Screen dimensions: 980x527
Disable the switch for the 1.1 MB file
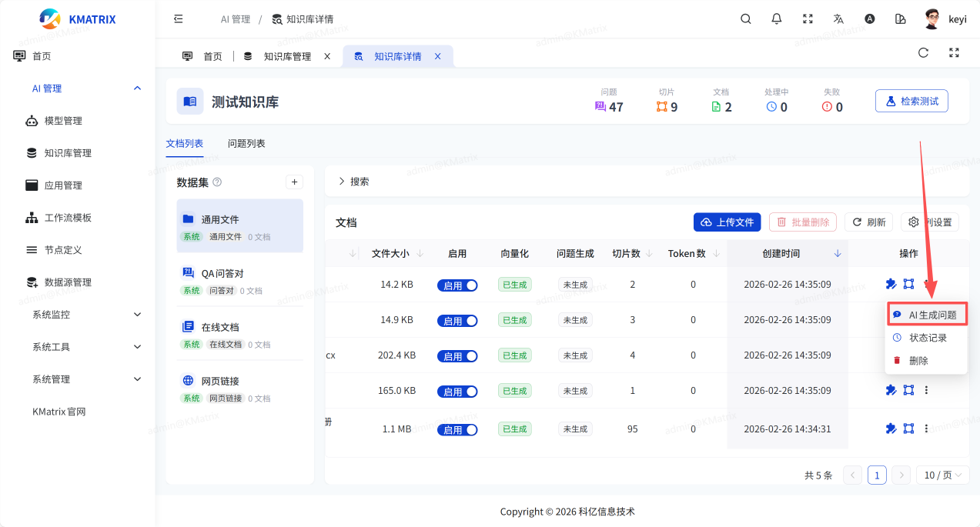tap(457, 430)
